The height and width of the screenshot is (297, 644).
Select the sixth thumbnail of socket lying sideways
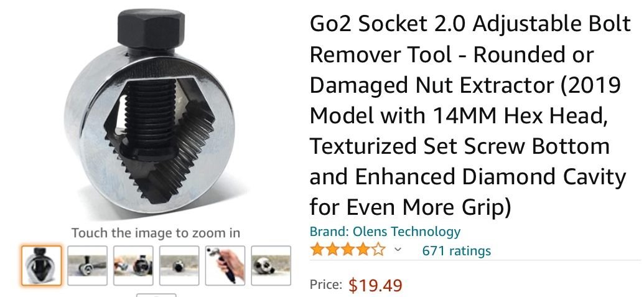point(271,265)
